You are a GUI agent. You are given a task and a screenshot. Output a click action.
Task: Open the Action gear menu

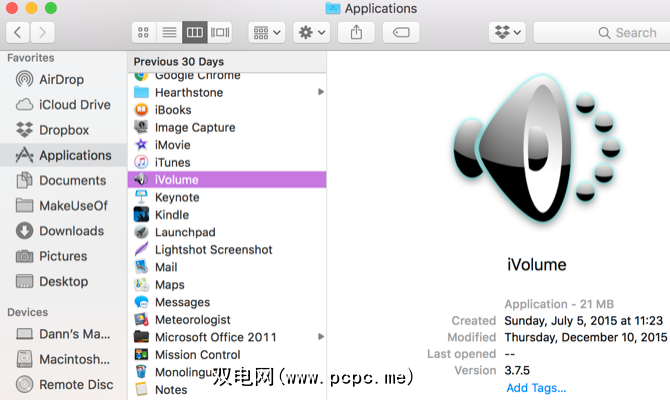[x=310, y=33]
